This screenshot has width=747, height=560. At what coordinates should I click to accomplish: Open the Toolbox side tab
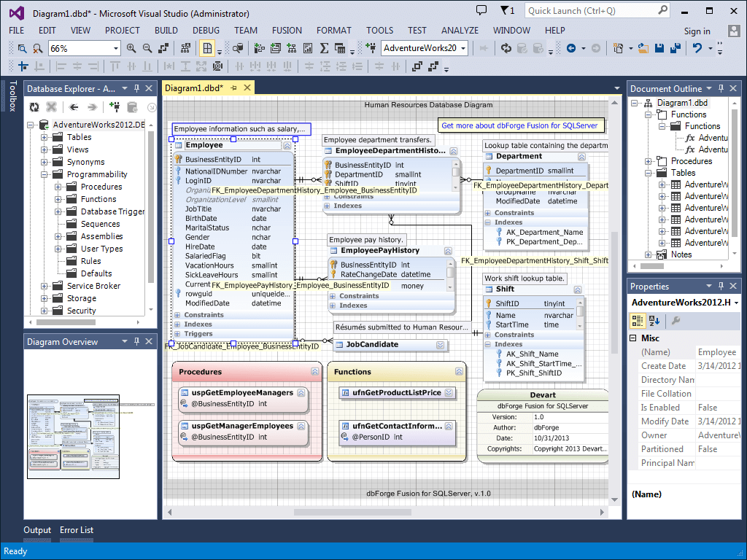(13, 96)
